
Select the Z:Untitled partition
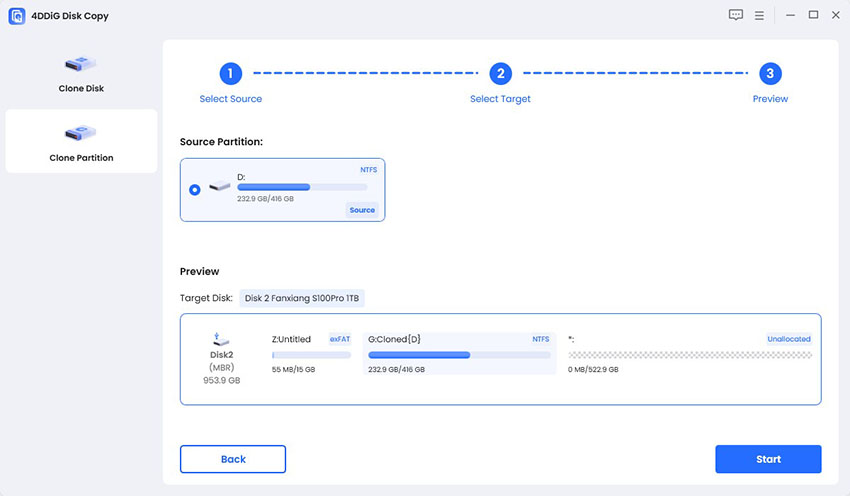tap(311, 353)
